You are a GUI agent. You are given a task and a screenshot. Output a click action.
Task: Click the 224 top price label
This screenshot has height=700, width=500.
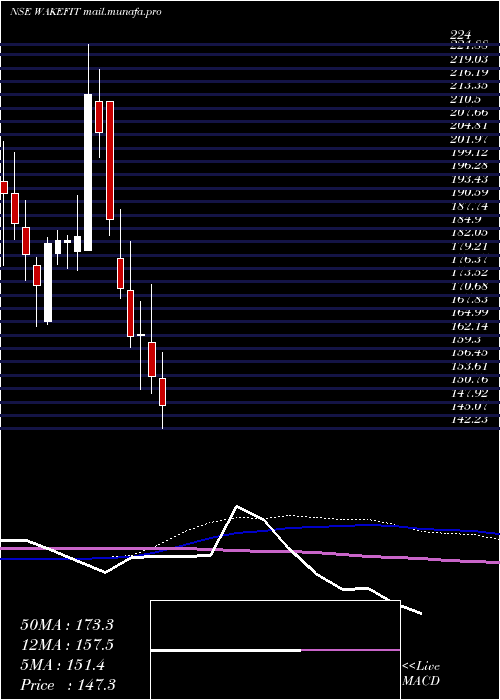pos(461,35)
